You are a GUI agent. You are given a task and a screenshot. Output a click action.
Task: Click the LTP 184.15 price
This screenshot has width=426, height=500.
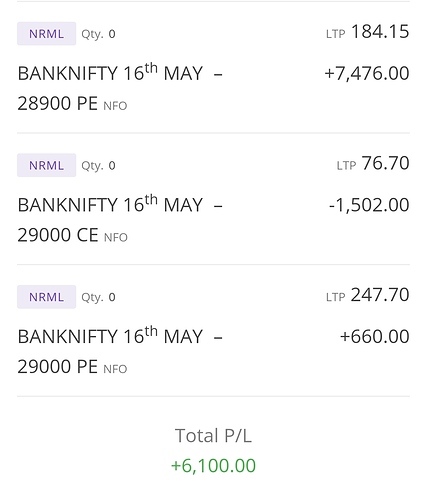point(368,32)
